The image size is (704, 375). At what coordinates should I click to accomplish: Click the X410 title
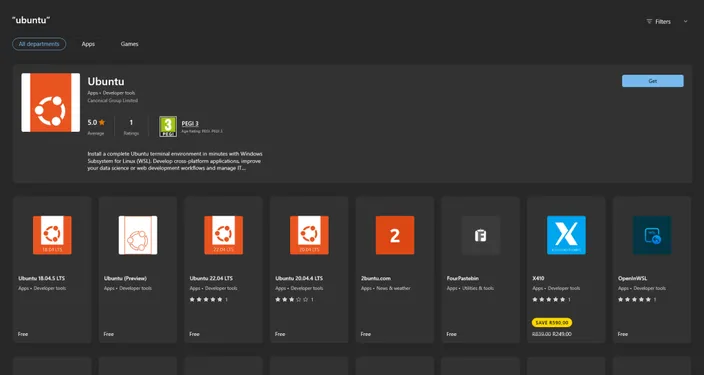pos(538,278)
